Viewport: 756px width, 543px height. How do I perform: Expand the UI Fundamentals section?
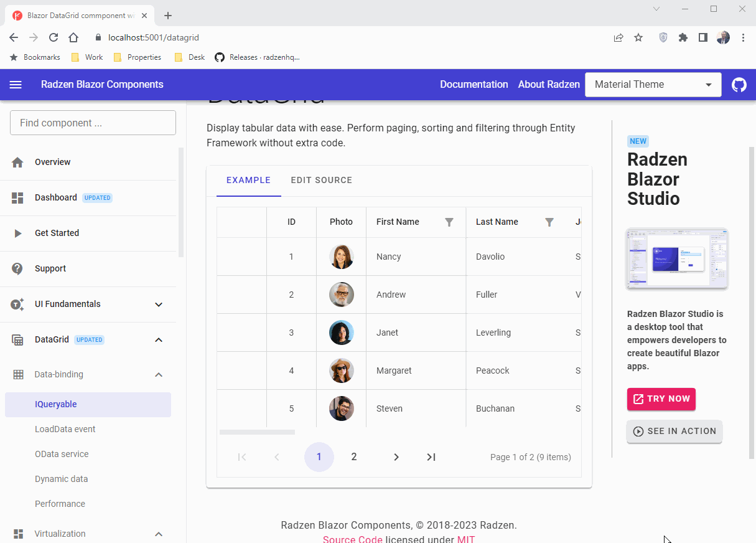[x=159, y=305]
